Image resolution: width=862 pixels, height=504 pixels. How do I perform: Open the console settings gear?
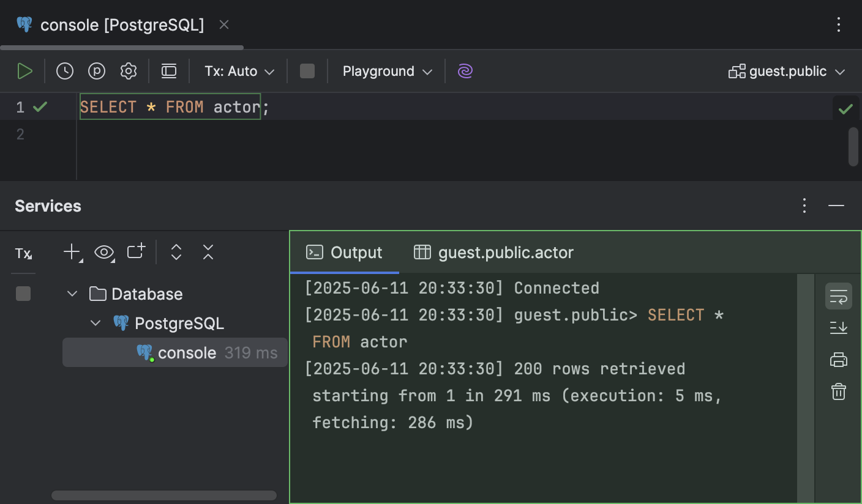pyautogui.click(x=128, y=71)
